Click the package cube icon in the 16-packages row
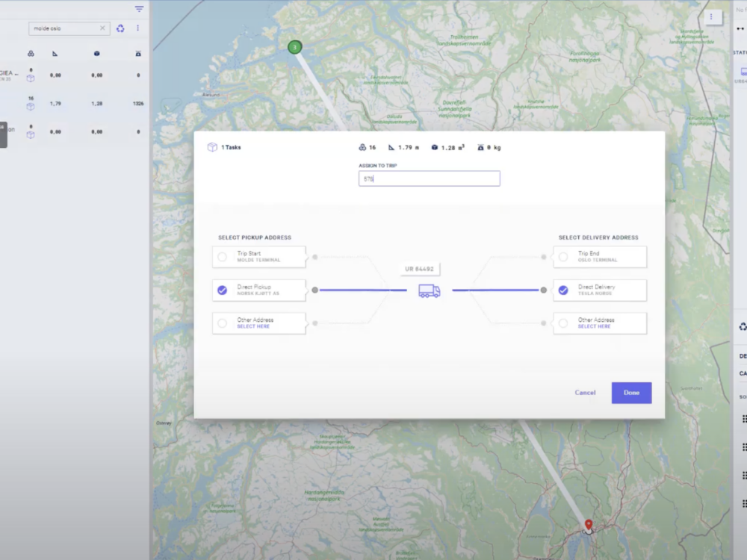The image size is (747, 560). coord(31,107)
